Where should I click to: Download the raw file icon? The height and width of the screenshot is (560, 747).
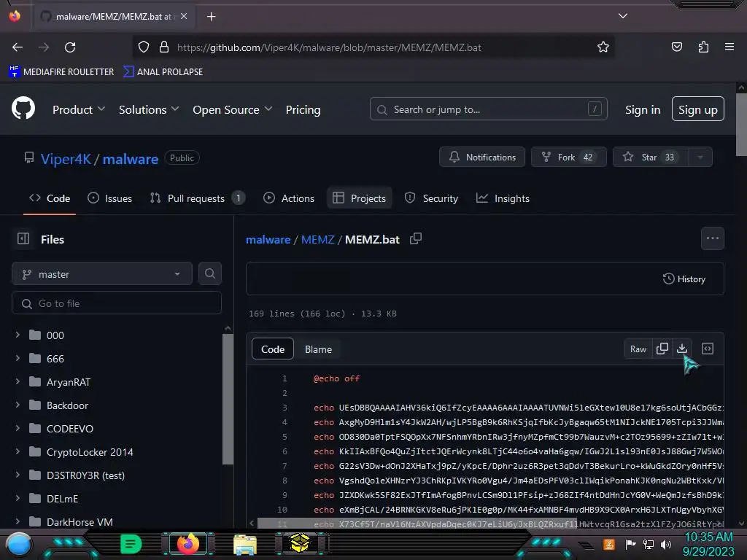(x=682, y=349)
